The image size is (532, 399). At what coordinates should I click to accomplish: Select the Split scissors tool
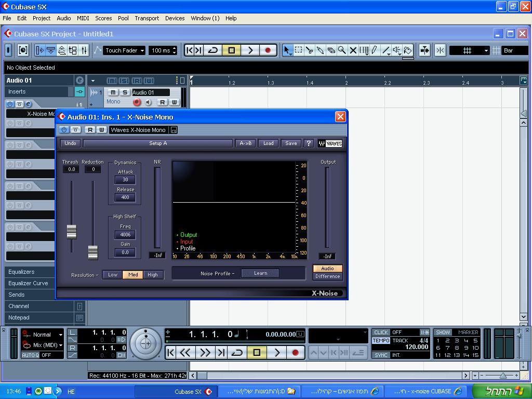pyautogui.click(x=309, y=50)
